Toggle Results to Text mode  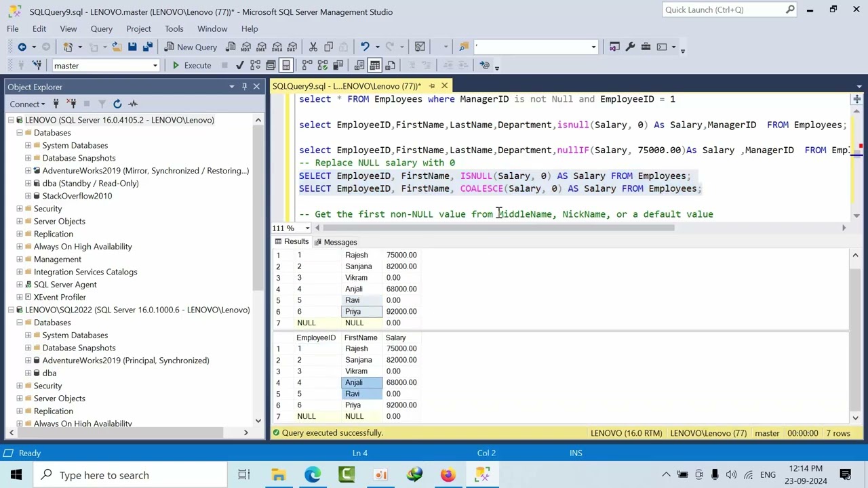coord(359,65)
